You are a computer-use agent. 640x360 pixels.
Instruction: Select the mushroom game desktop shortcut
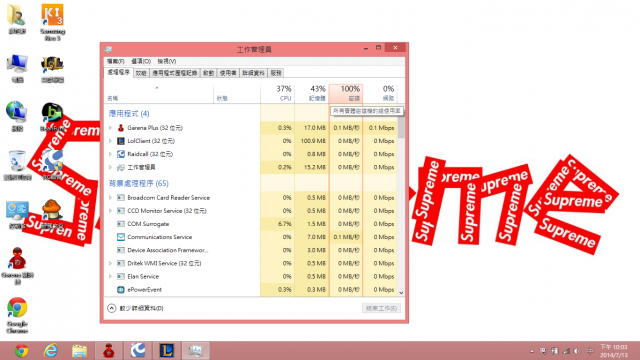point(52,214)
